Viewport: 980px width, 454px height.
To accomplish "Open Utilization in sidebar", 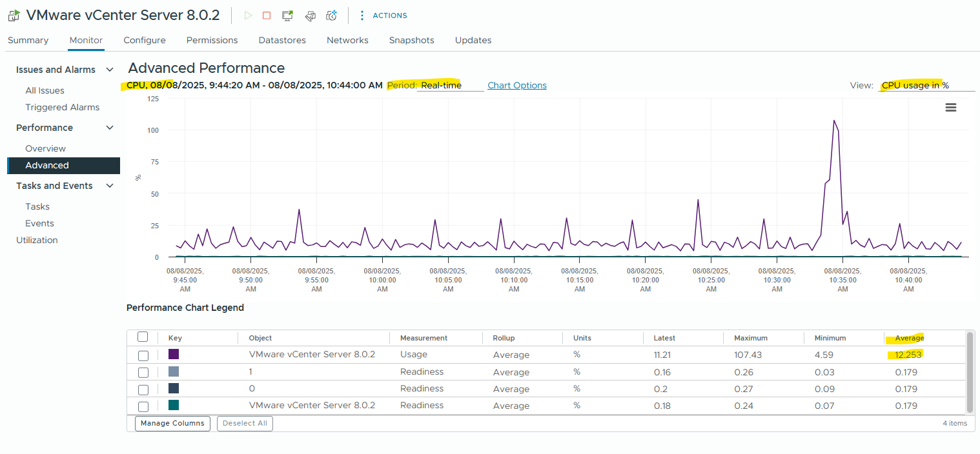I will [x=37, y=240].
